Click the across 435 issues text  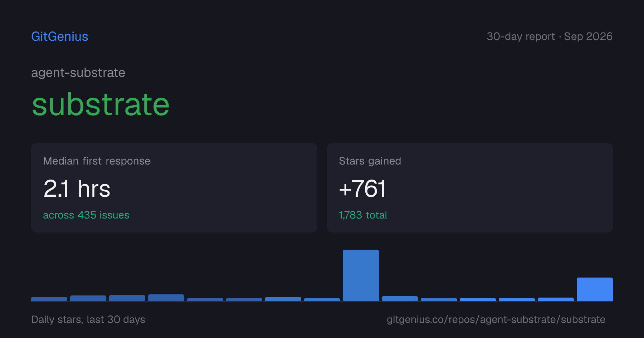click(x=86, y=215)
